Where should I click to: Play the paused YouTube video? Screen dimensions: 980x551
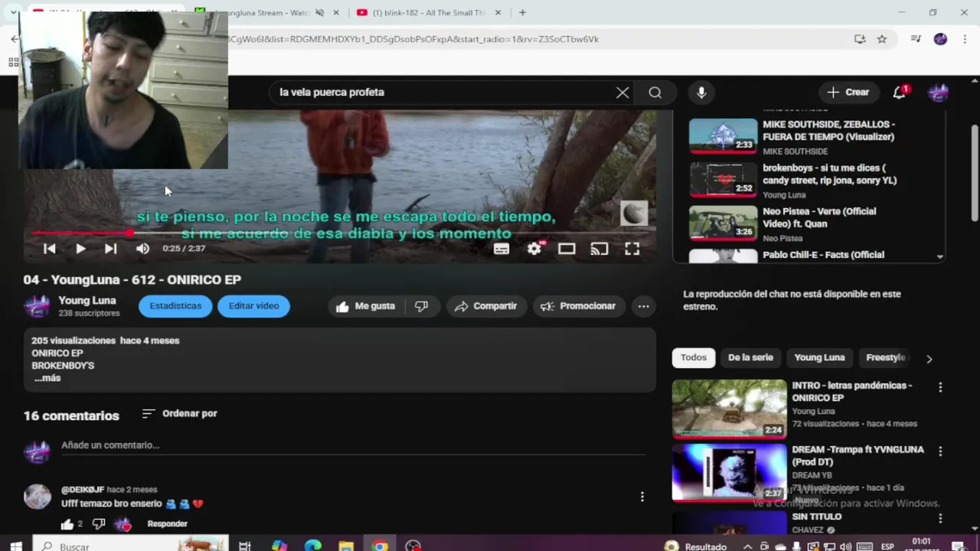coord(80,249)
